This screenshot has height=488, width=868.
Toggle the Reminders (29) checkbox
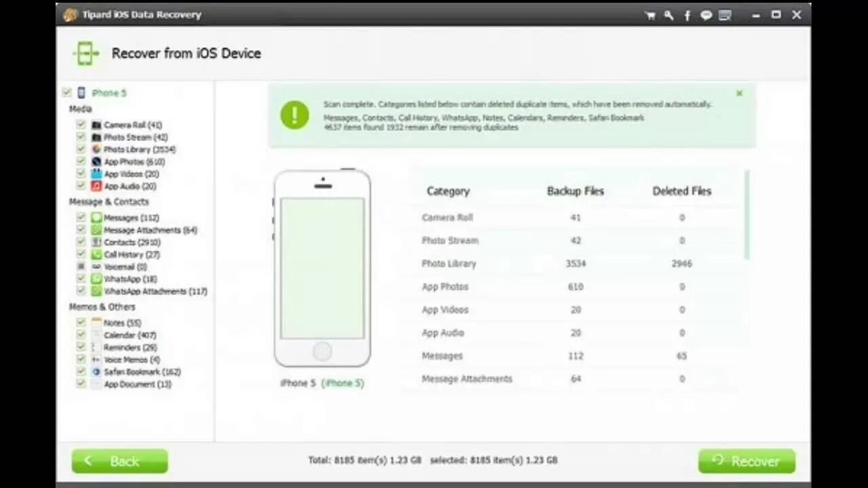(81, 348)
